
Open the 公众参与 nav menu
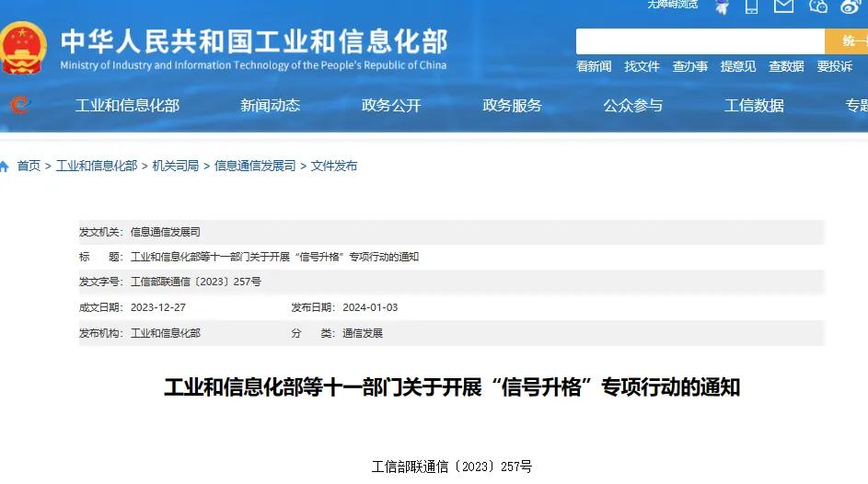pyautogui.click(x=632, y=105)
